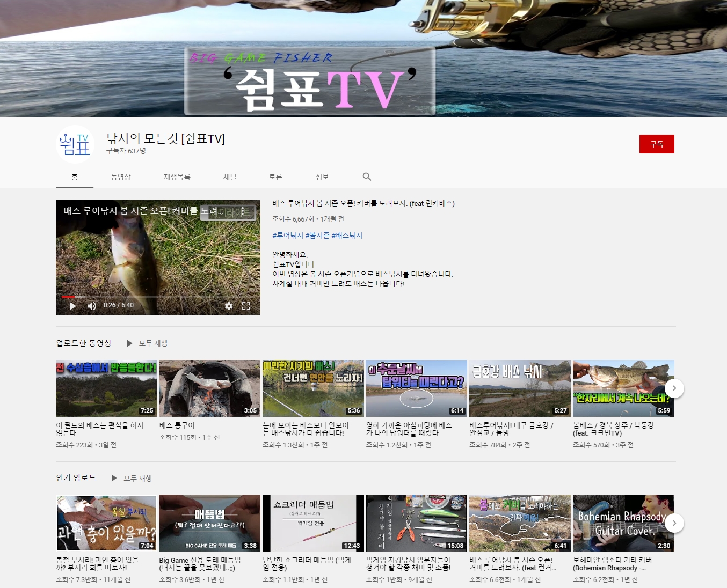Open the three-dot menu on featured video
The height and width of the screenshot is (588, 727).
tap(243, 211)
